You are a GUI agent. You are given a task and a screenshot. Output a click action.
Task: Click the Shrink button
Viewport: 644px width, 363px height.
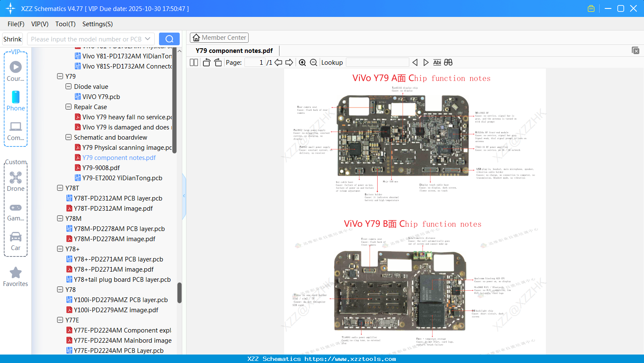click(12, 38)
